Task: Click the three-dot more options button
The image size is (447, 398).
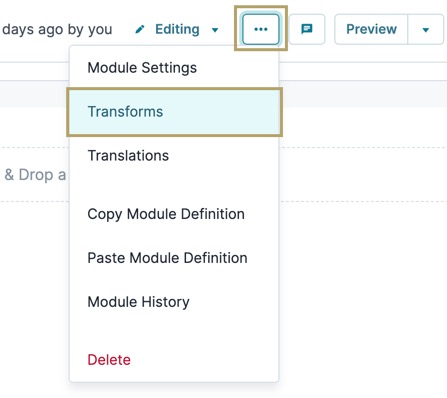Action: [261, 29]
